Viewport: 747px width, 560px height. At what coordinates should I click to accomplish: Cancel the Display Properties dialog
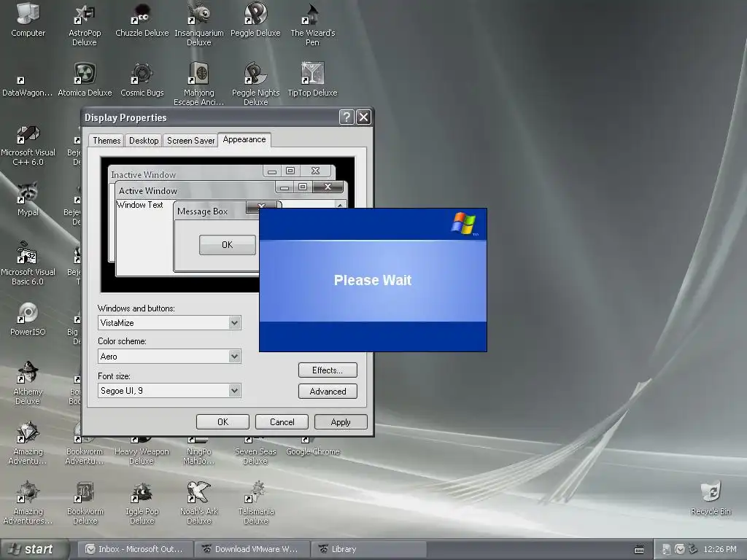pyautogui.click(x=282, y=422)
